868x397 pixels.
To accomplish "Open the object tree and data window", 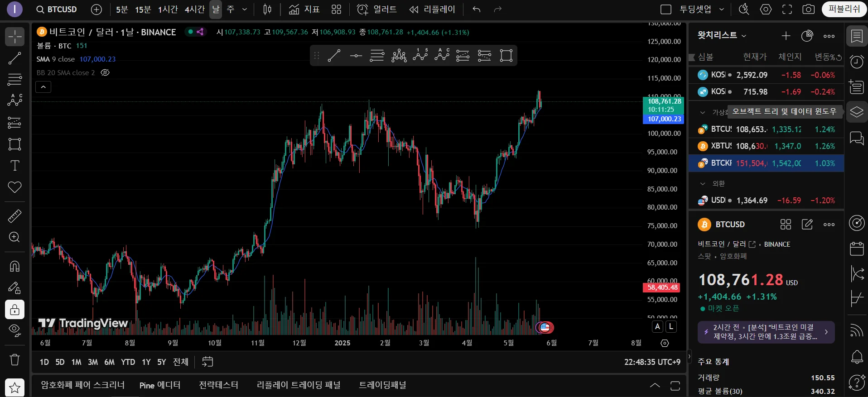I will pyautogui.click(x=857, y=112).
